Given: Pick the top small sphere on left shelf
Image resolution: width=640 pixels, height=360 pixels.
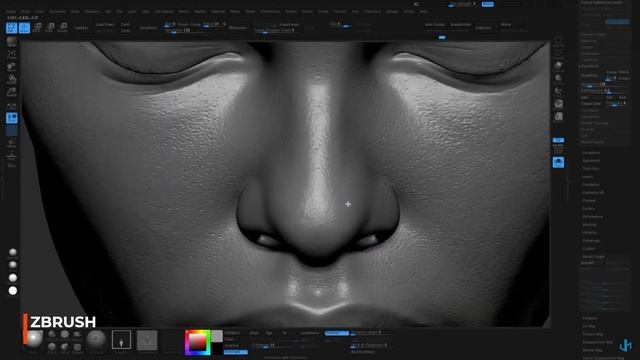Looking at the screenshot, I should pyautogui.click(x=13, y=252).
